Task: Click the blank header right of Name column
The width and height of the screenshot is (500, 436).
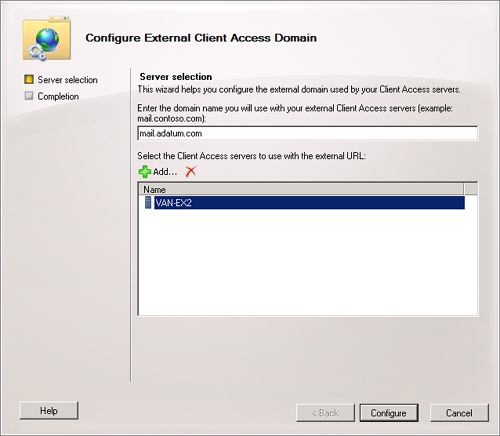Action: [470, 189]
